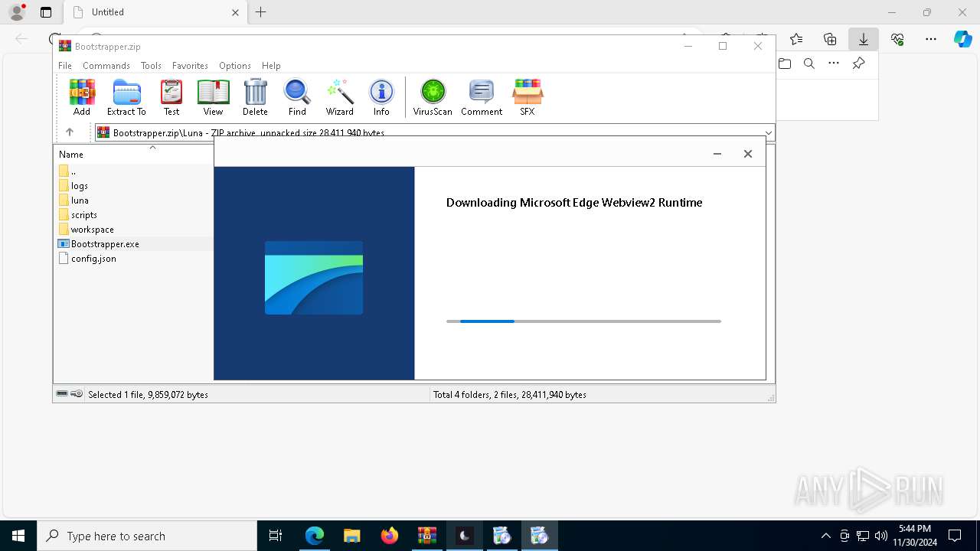This screenshot has height=551, width=980.
Task: Switch to WinRAR taskbar icon
Action: pyautogui.click(x=427, y=536)
